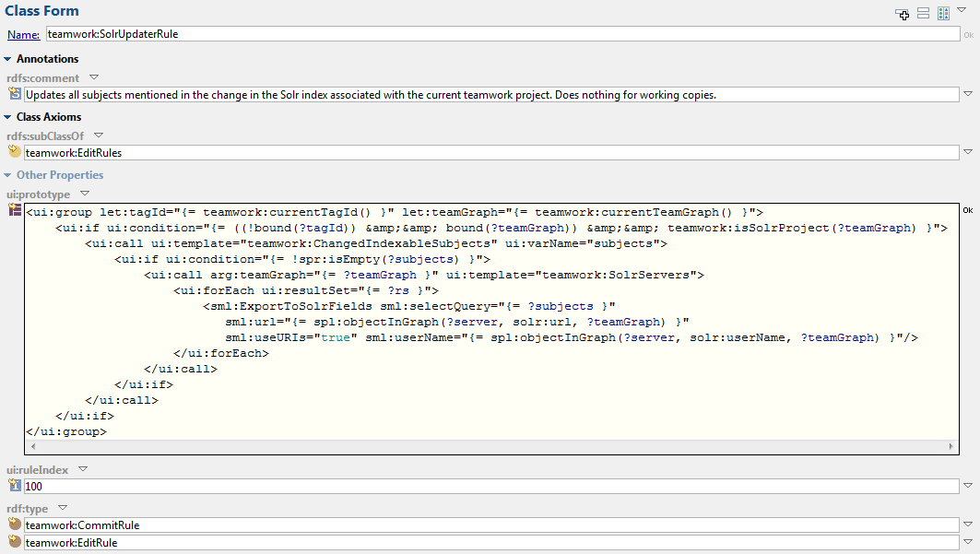Click the rdfs:comment literal value icon
This screenshot has height=554, width=980.
pyautogui.click(x=15, y=94)
